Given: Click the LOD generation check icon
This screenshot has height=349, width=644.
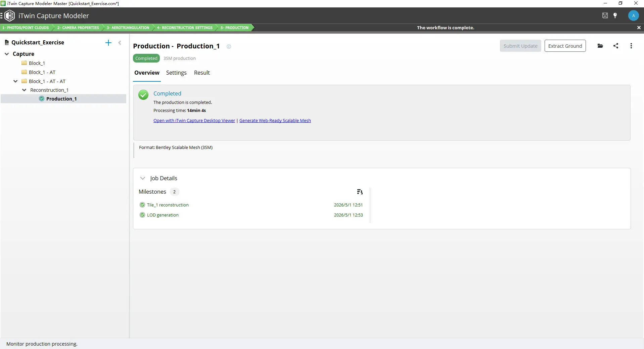Looking at the screenshot, I should point(142,215).
